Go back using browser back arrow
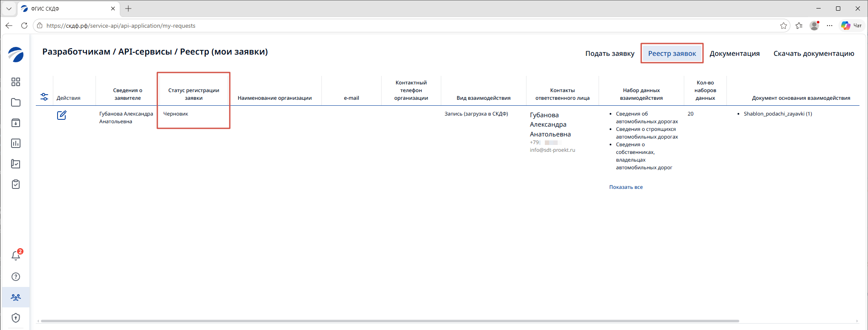 pyautogui.click(x=9, y=26)
